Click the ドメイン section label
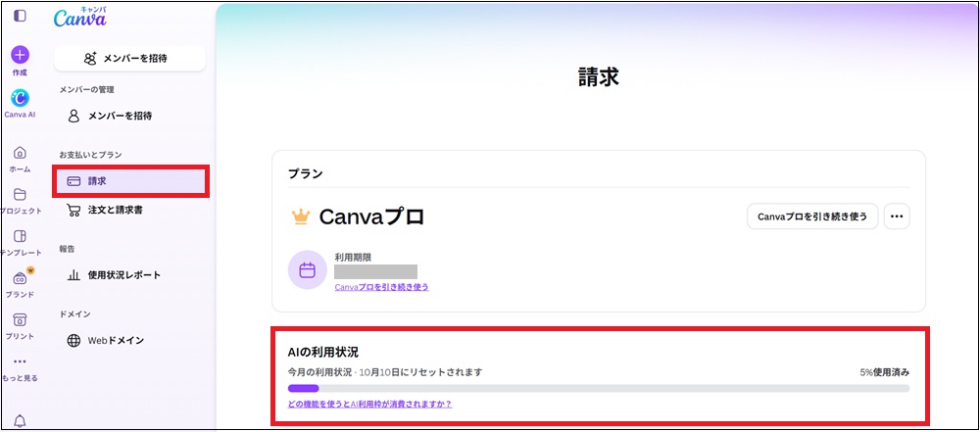The image size is (980, 432). [75, 313]
